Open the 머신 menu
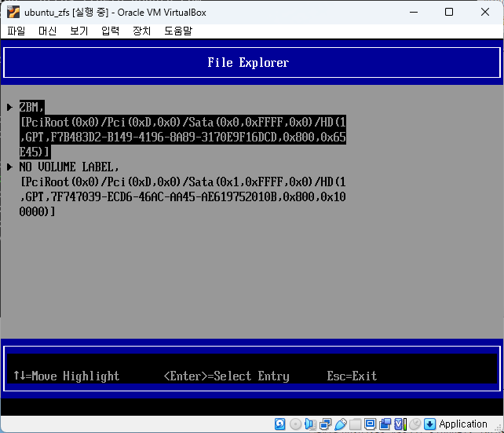Screen dimensions: 504x433 pos(47,31)
